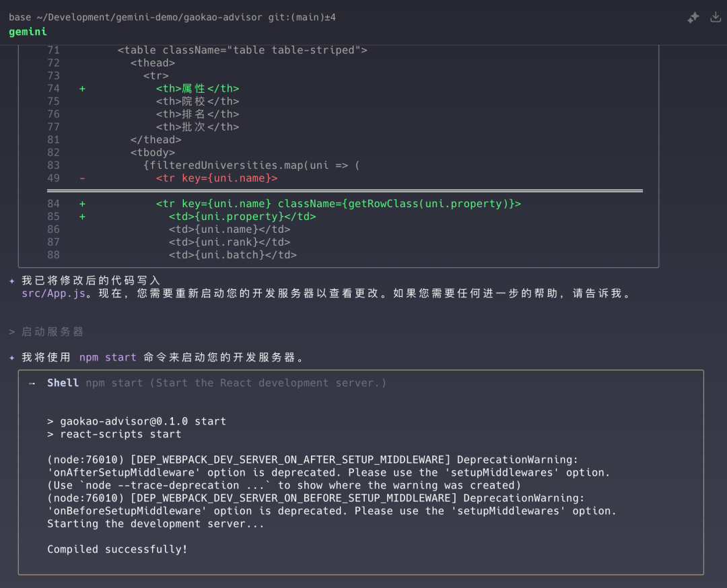This screenshot has height=588, width=727.
Task: Click the plus marker on line 84
Action: (82, 204)
